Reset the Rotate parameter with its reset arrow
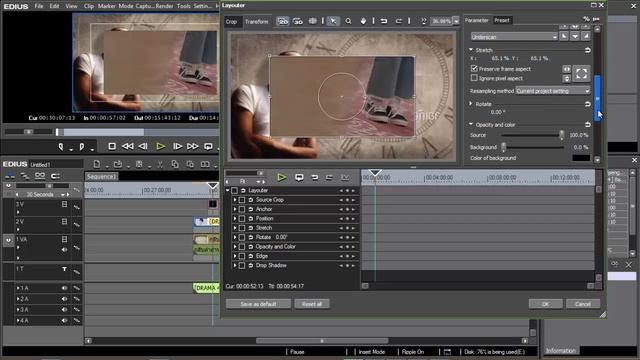Viewport: 640px width, 360px height. [588, 104]
